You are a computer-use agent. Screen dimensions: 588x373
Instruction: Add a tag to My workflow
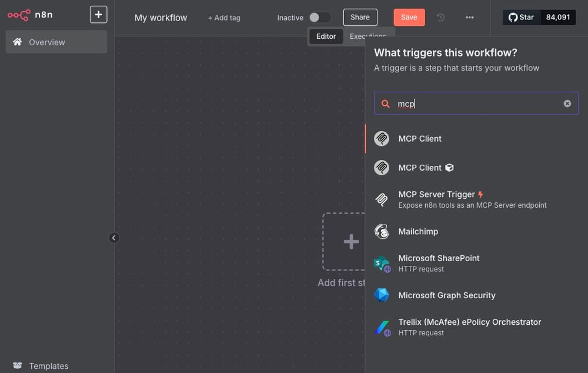pyautogui.click(x=224, y=18)
